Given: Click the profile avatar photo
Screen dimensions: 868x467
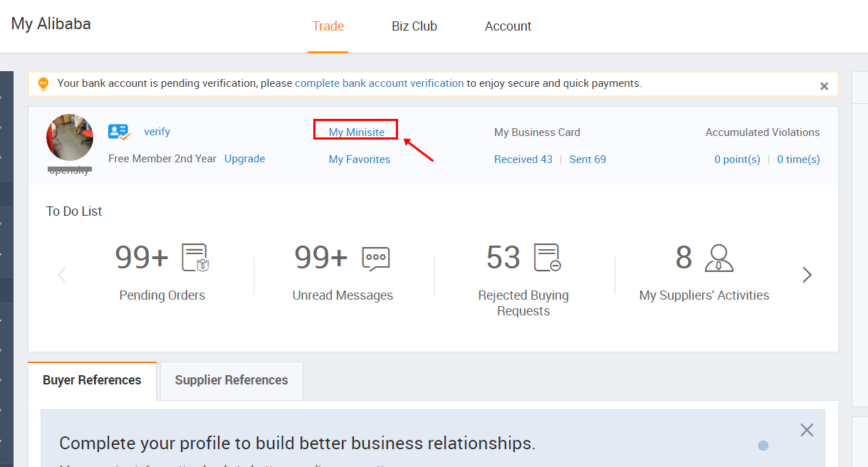Looking at the screenshot, I should pyautogui.click(x=70, y=137).
